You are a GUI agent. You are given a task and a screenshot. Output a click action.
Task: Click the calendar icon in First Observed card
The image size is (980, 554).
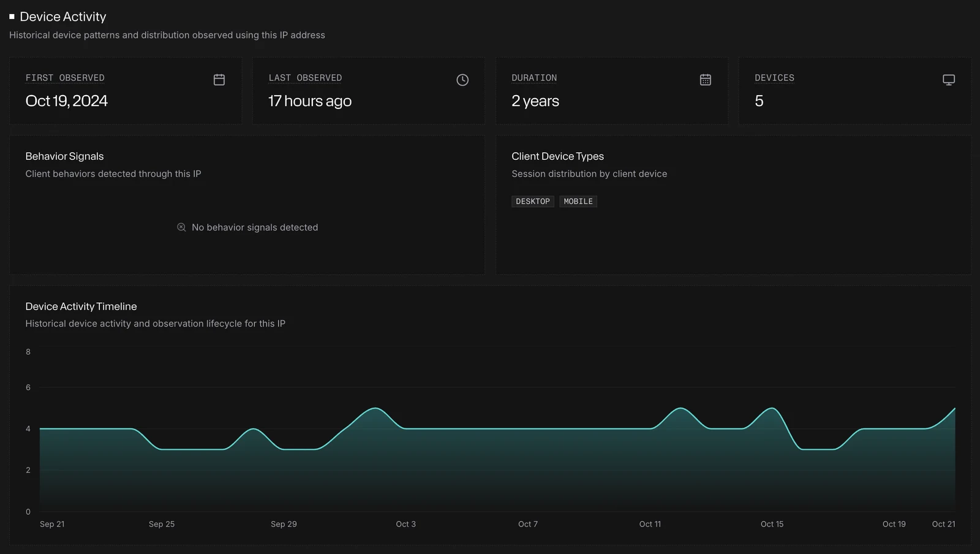[219, 80]
